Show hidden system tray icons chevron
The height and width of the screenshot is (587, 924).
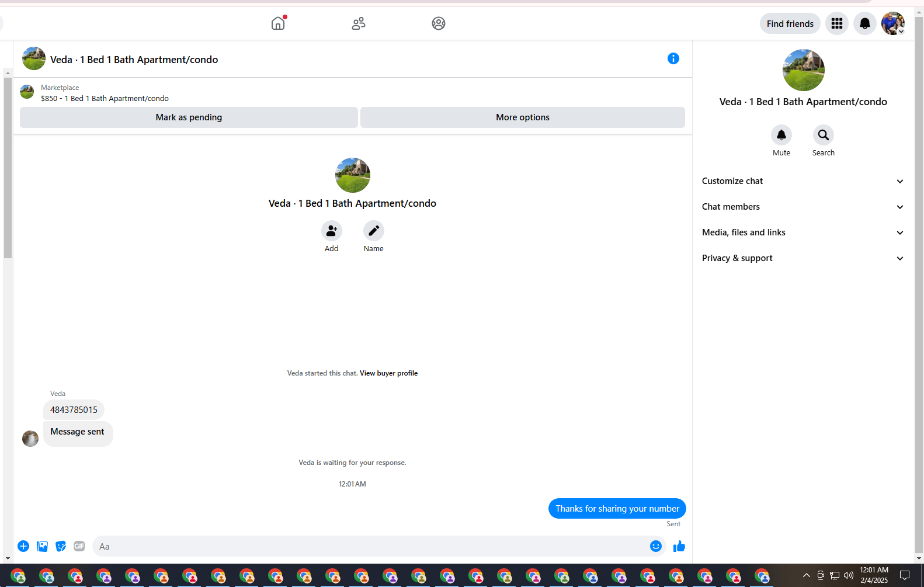807,575
